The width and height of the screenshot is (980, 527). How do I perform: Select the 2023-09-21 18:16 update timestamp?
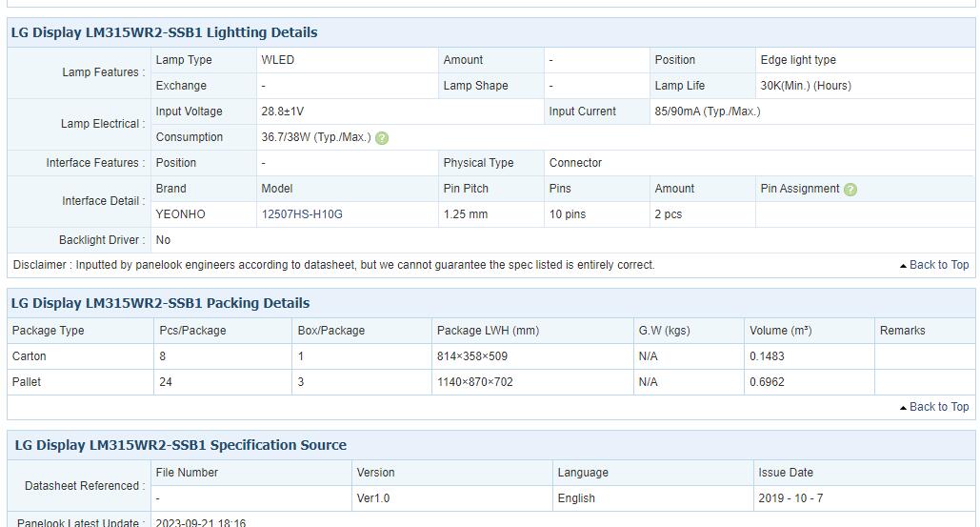201,522
